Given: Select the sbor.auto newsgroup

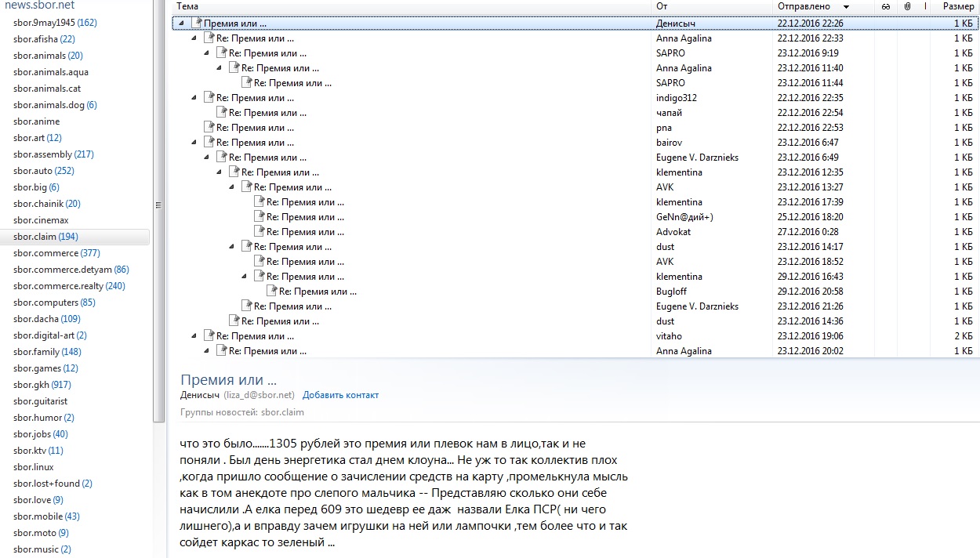Looking at the screenshot, I should (x=43, y=171).
